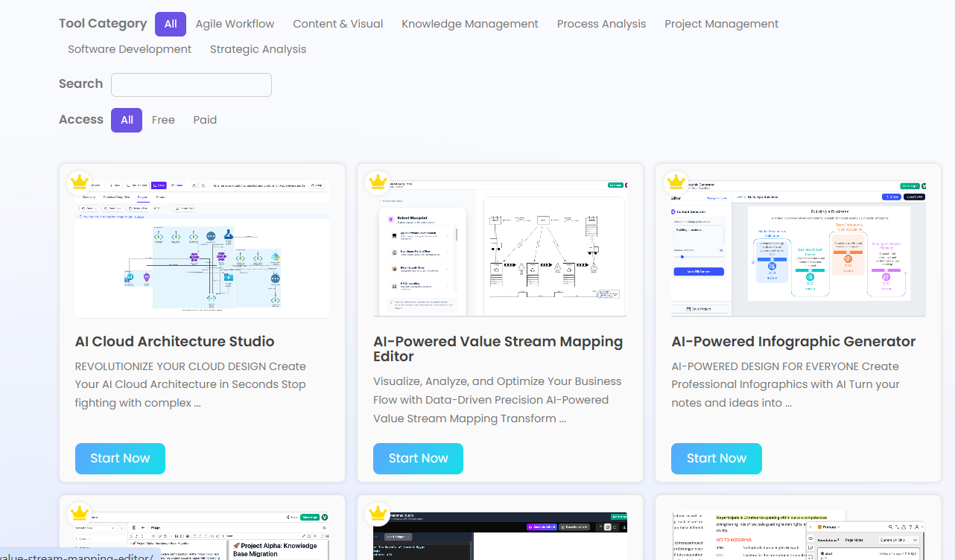The image size is (955, 560).
Task: Select the purple All access filter
Action: click(127, 120)
